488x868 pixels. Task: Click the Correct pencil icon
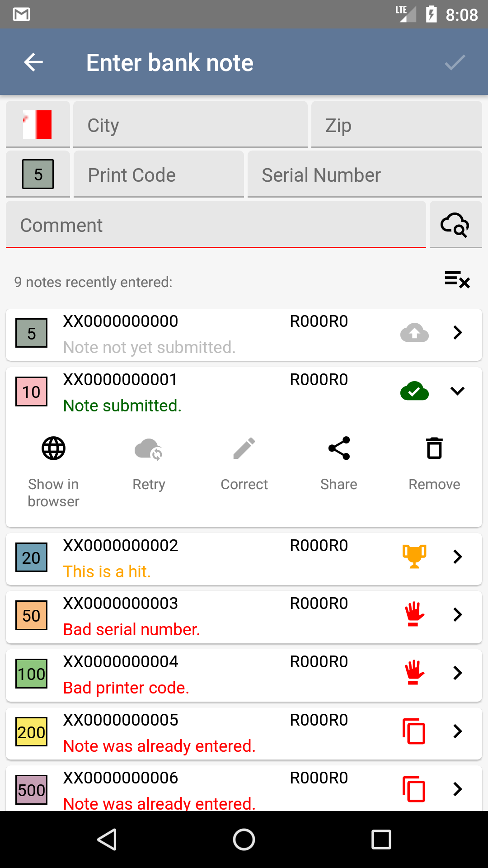244,448
